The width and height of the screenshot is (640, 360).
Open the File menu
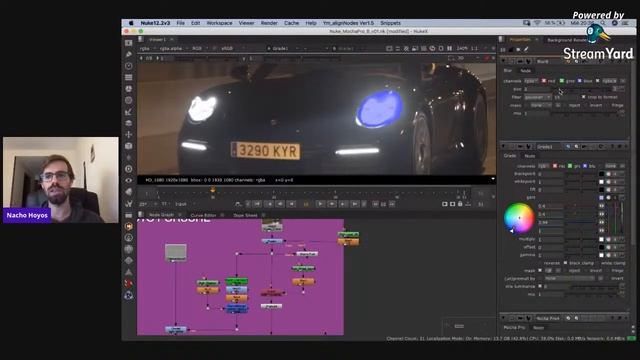coord(180,23)
